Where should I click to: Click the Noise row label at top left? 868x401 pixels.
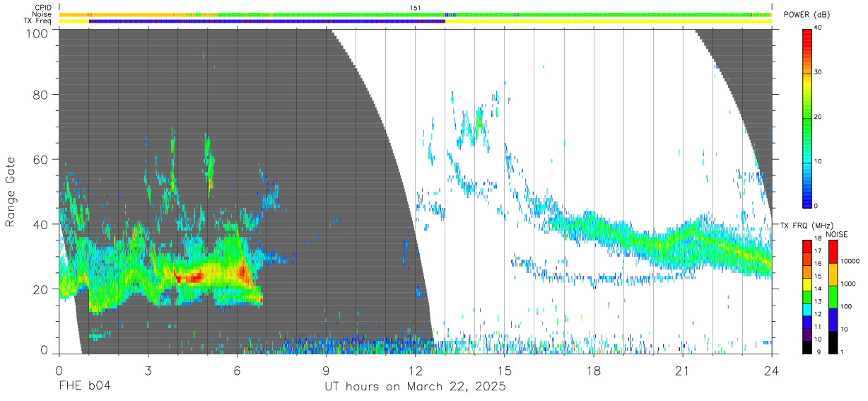[42, 14]
